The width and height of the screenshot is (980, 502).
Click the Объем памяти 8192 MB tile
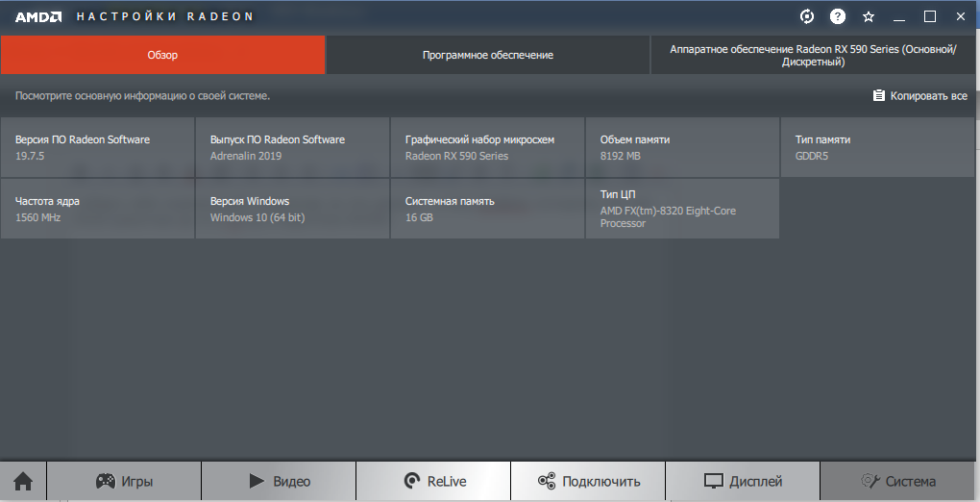click(682, 147)
